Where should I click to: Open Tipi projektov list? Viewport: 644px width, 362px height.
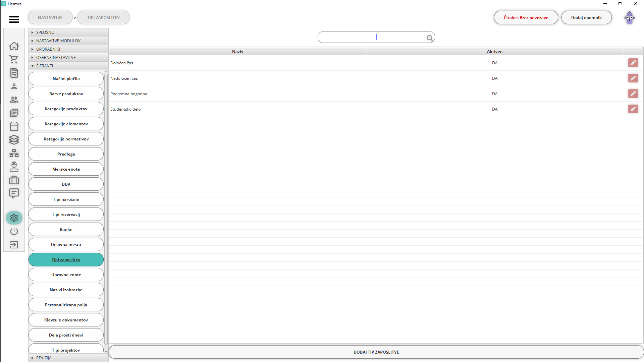(x=66, y=349)
